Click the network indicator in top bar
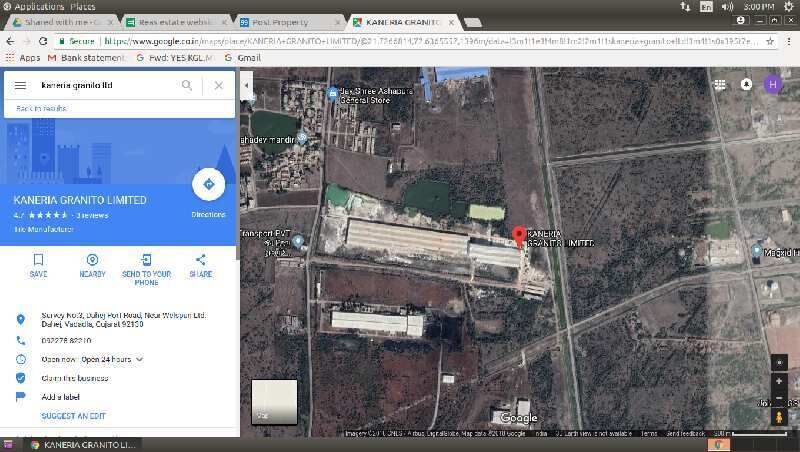 point(685,7)
